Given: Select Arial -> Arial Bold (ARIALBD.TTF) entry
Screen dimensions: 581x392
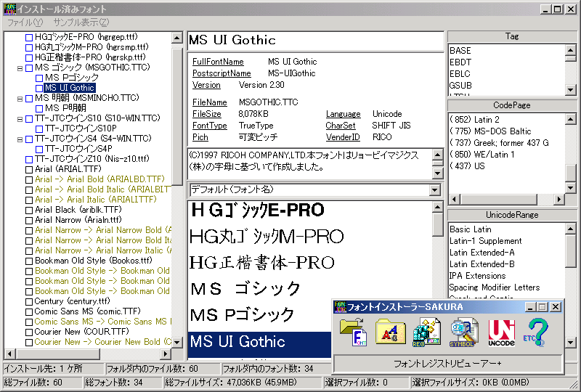Looking at the screenshot, I should click(99, 179).
